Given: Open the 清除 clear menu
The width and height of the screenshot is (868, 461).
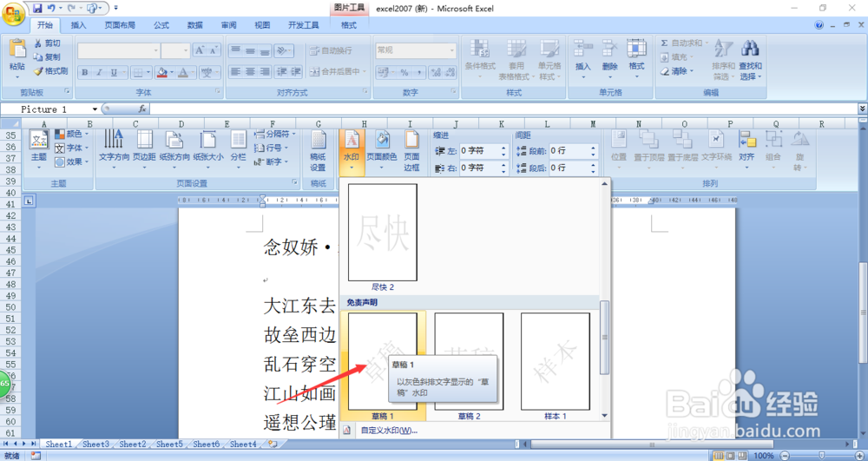Looking at the screenshot, I should coord(677,71).
